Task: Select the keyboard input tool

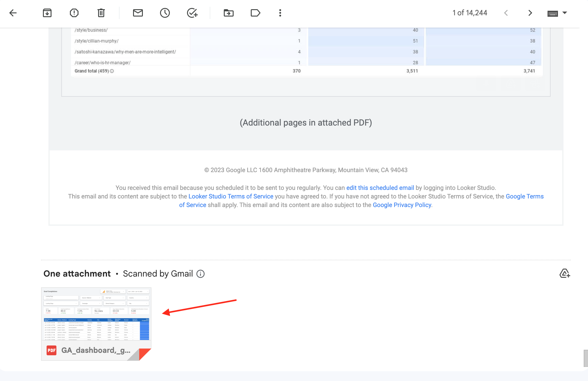Action: click(x=552, y=13)
